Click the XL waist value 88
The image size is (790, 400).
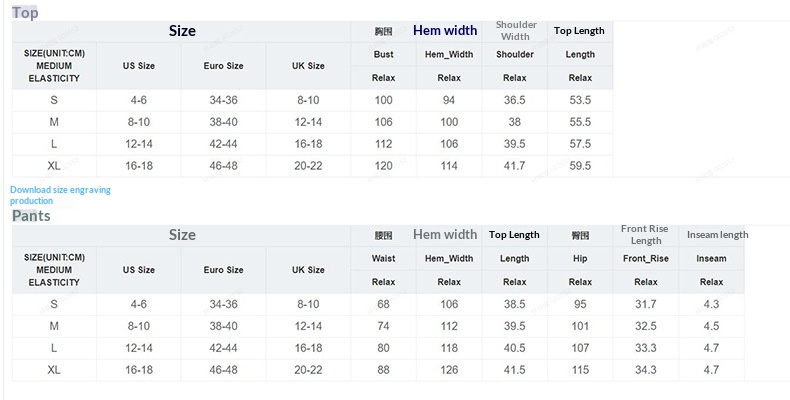point(383,370)
